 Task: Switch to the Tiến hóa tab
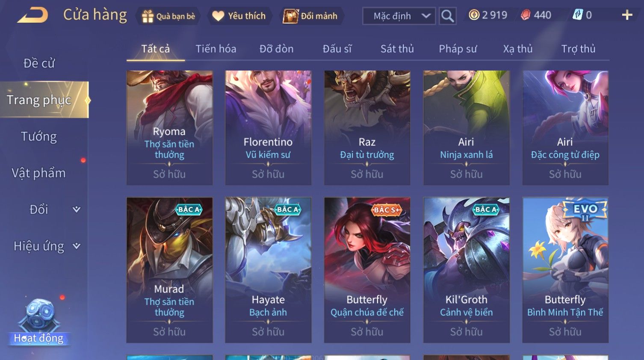coord(216,49)
